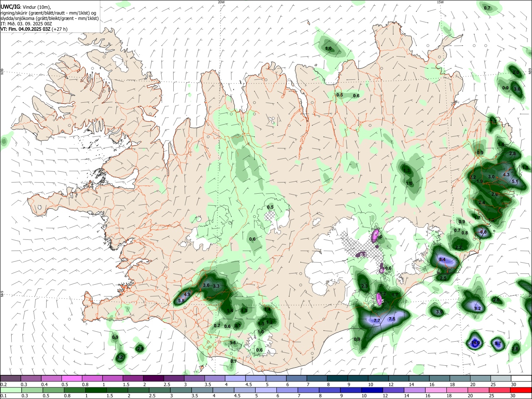Click the '7.5' rainfall value
The height and width of the screenshot is (399, 532).
[392, 319]
